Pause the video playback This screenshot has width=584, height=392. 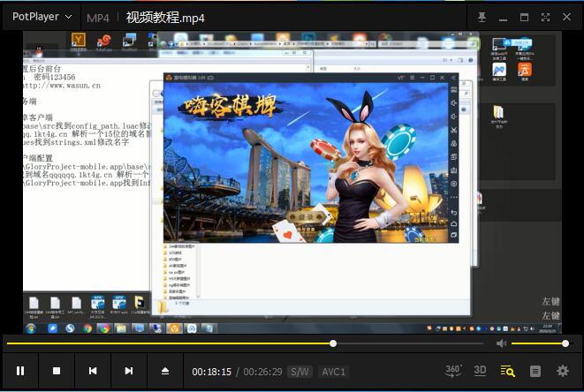pos(20,371)
